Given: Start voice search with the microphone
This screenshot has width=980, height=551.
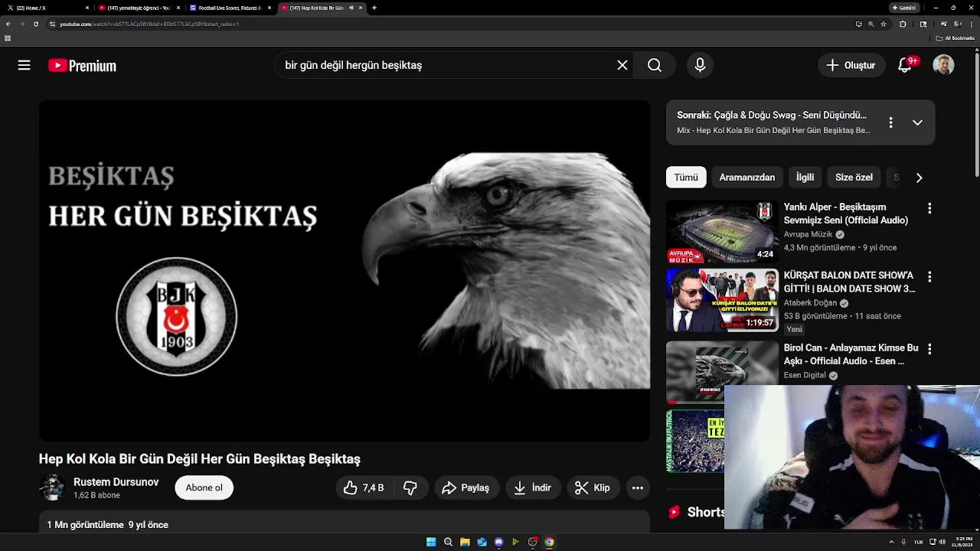Looking at the screenshot, I should click(700, 66).
